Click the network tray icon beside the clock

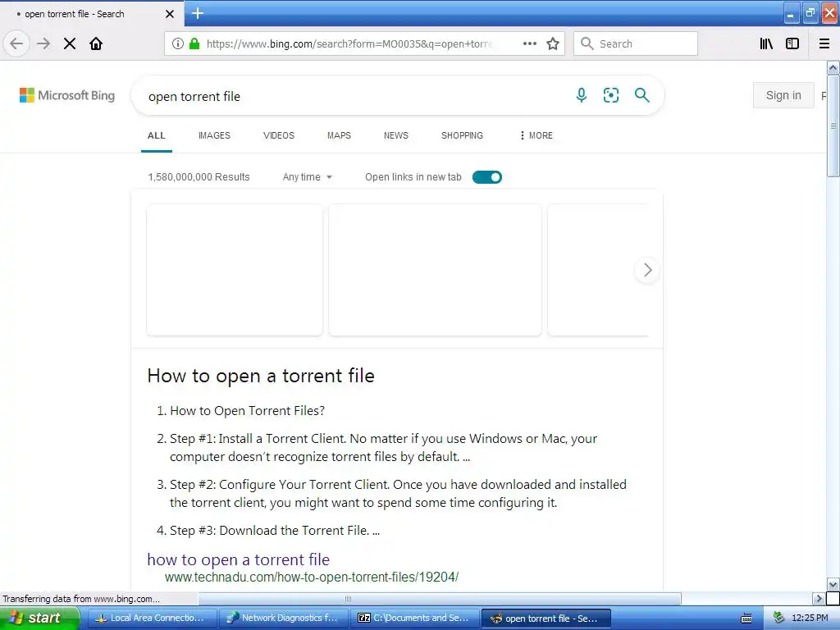[x=778, y=618]
